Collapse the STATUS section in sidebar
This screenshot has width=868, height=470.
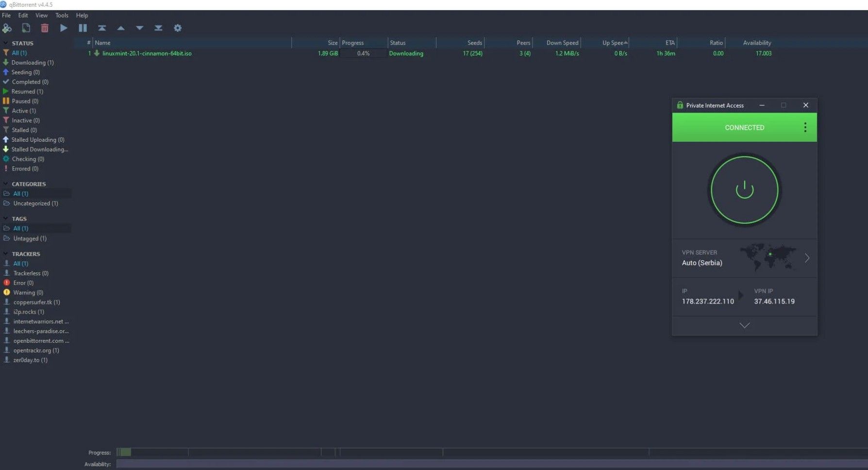pyautogui.click(x=5, y=43)
